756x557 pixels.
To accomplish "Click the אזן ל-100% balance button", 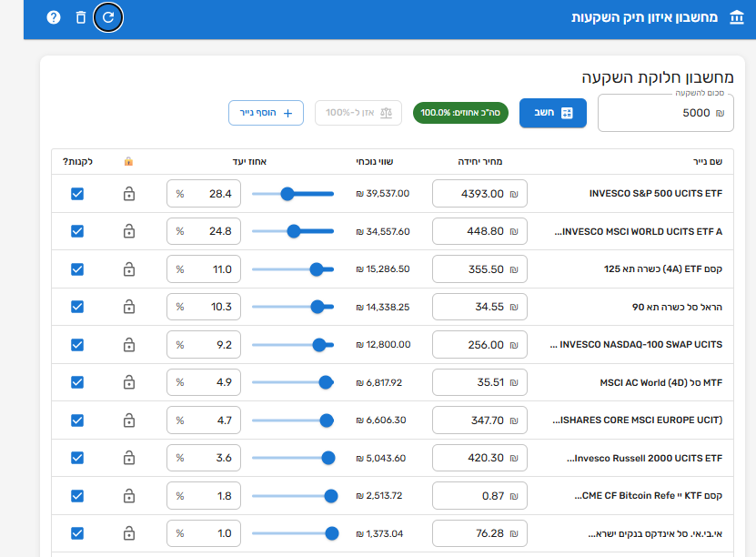I will 358,113.
